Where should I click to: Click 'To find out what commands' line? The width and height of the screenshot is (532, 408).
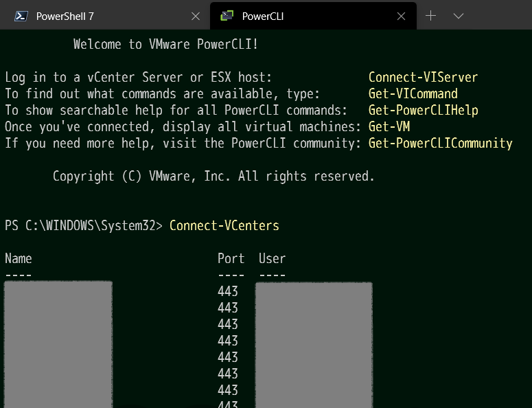[162, 93]
